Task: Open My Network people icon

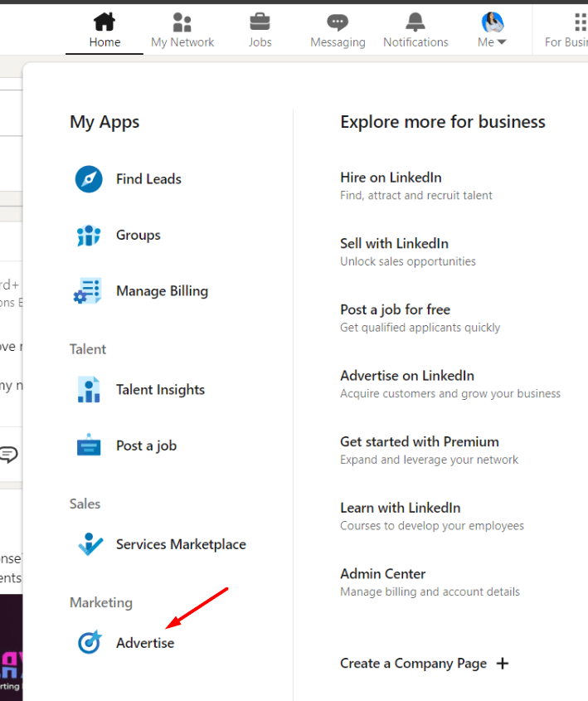Action: click(182, 22)
